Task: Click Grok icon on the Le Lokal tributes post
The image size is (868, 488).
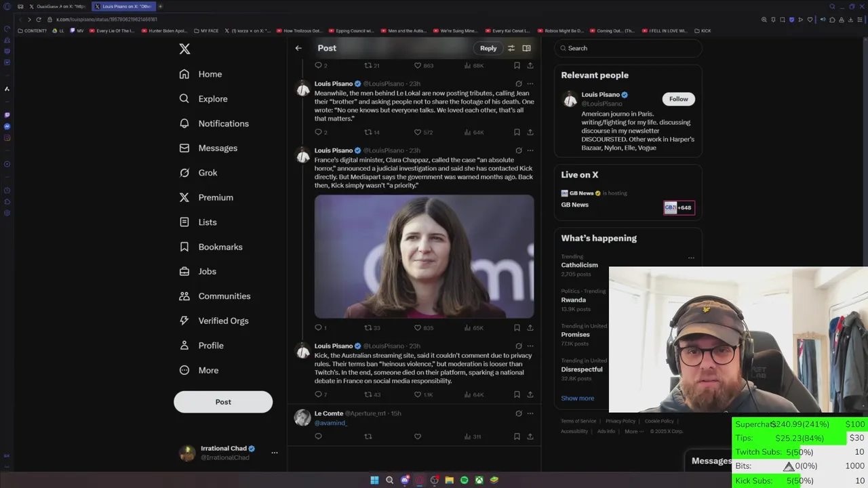Action: (x=519, y=84)
